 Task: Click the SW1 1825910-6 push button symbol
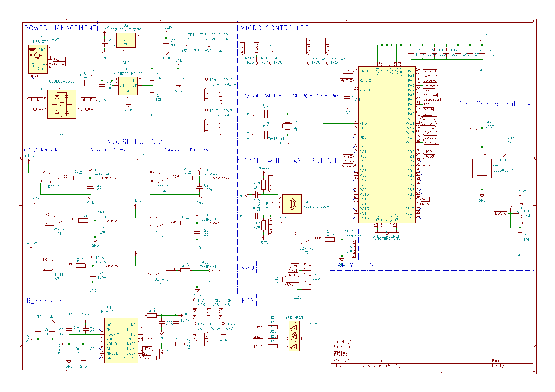482,168
